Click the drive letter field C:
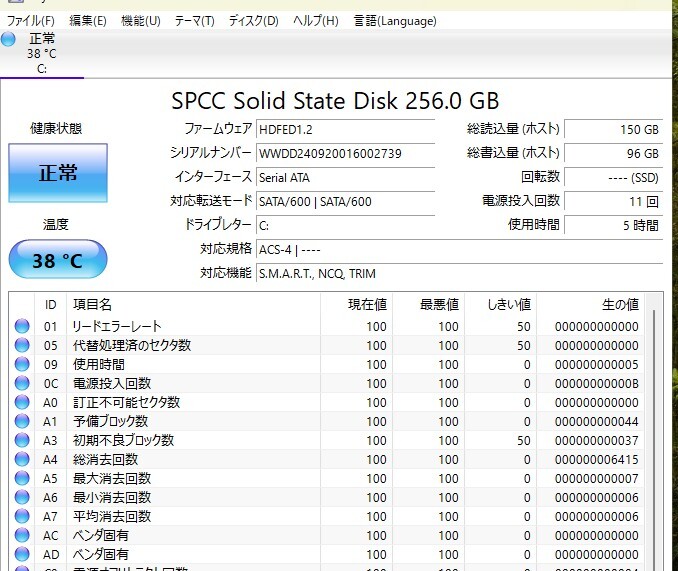Screen dimensions: 678x571 [345, 226]
